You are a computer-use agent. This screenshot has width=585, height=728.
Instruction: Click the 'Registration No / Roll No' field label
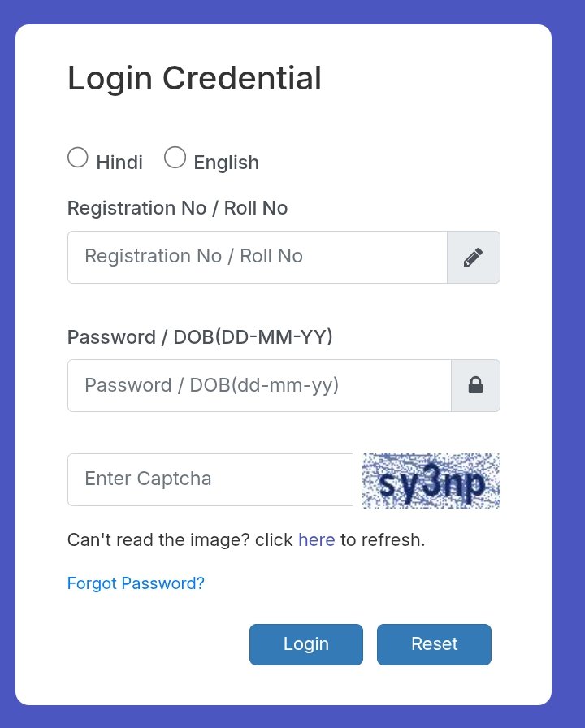[177, 208]
